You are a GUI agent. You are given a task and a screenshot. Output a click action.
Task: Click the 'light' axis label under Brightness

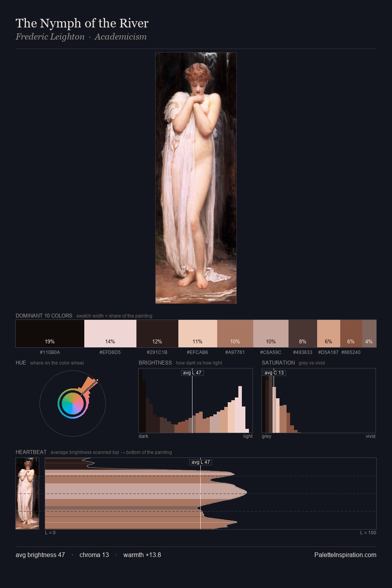pyautogui.click(x=248, y=436)
